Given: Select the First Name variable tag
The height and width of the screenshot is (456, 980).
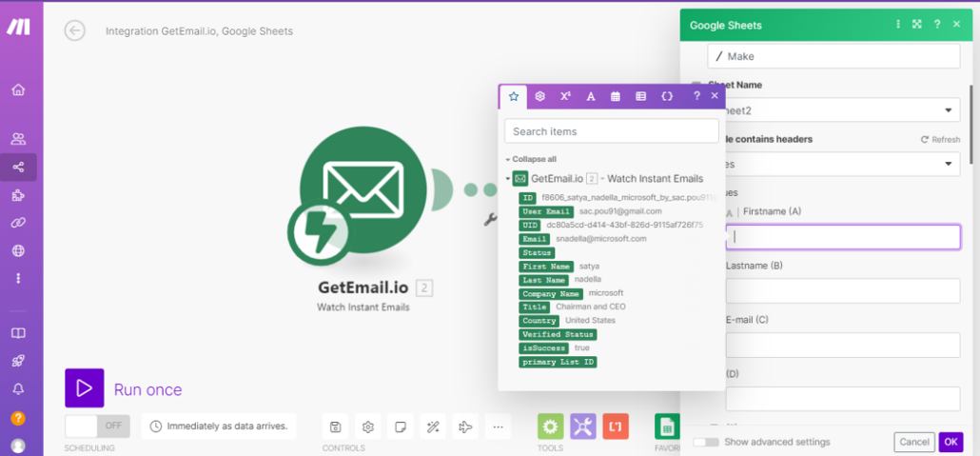Looking at the screenshot, I should (546, 267).
